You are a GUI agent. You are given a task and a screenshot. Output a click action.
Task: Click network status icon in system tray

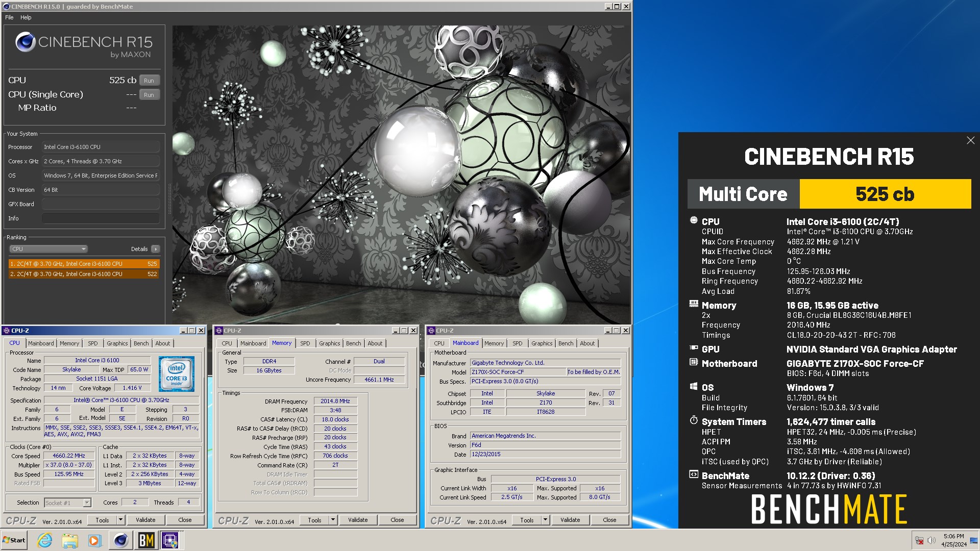coord(919,540)
